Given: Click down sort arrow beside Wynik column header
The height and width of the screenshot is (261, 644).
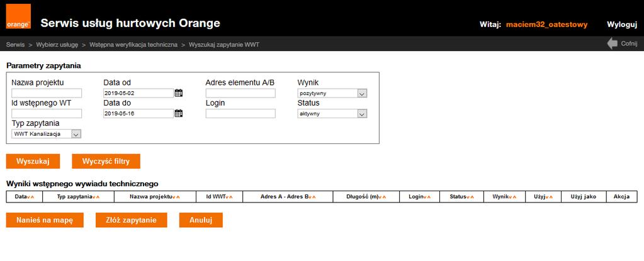Looking at the screenshot, I should click(510, 197).
